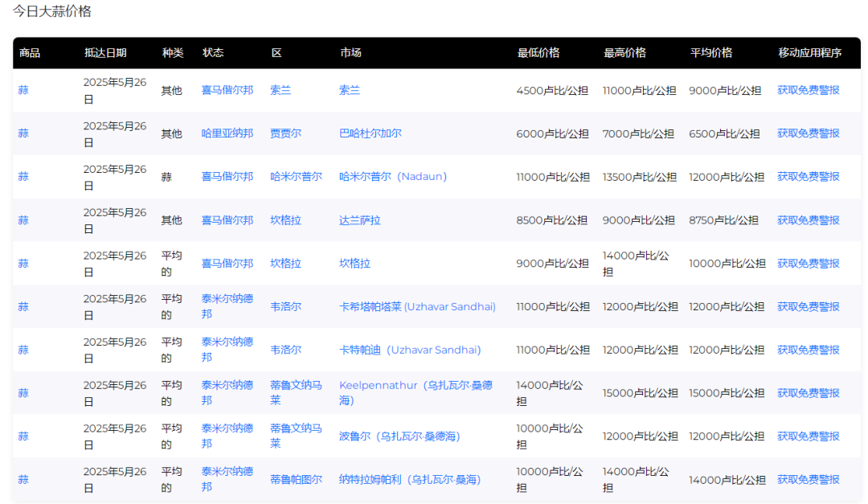Select the 6500卢比/公担 average price cell
The width and height of the screenshot is (868, 504).
point(724,134)
